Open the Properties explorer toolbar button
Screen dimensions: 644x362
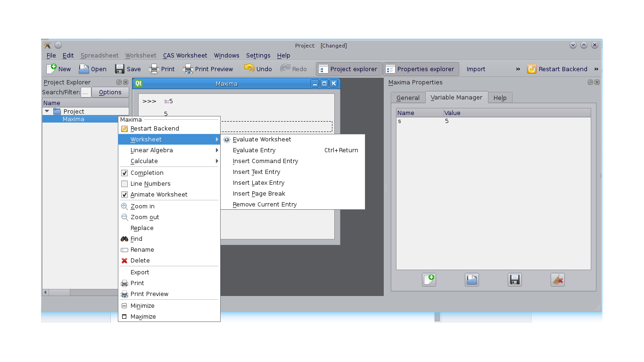tap(421, 69)
